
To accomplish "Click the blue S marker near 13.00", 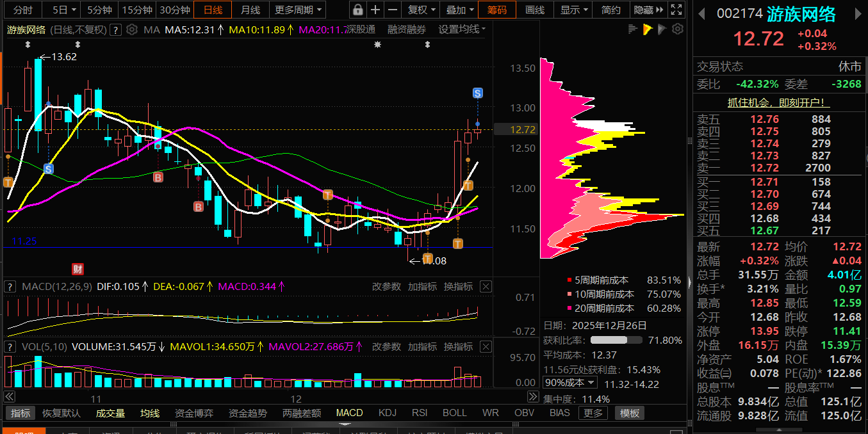I will point(477,93).
